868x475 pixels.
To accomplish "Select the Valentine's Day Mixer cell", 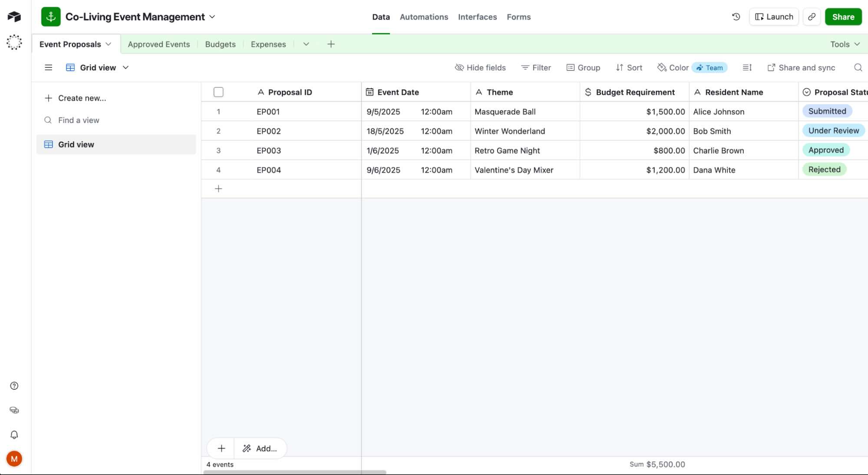I will point(525,170).
